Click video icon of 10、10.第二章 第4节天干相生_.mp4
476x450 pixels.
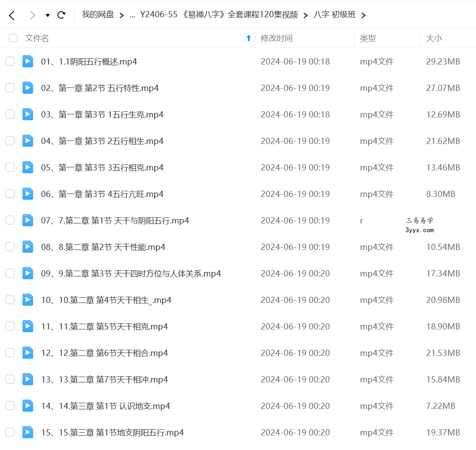(28, 299)
